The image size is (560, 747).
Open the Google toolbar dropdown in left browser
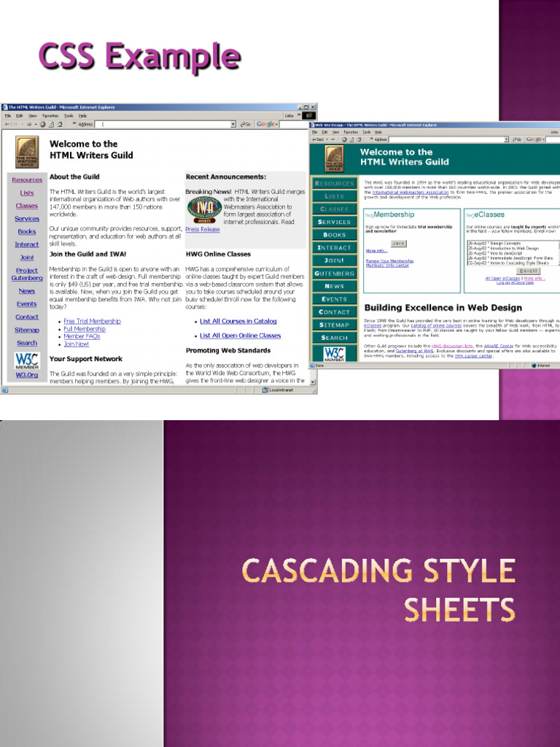point(276,124)
